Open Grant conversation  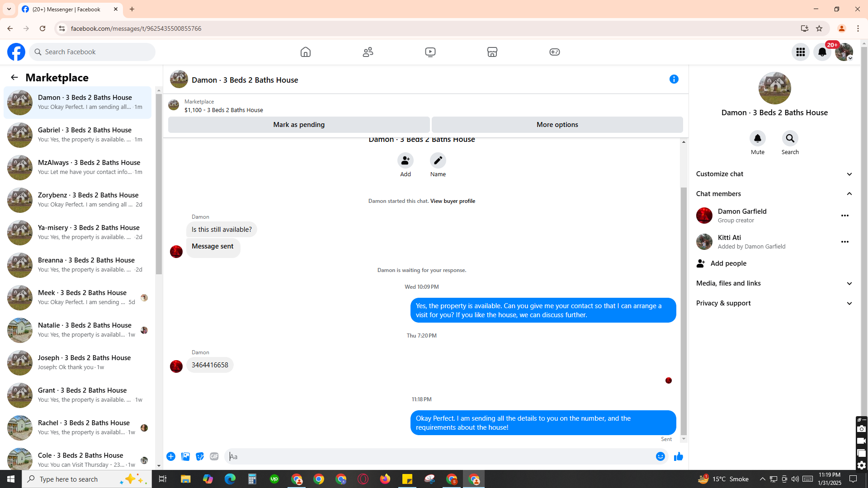78,395
